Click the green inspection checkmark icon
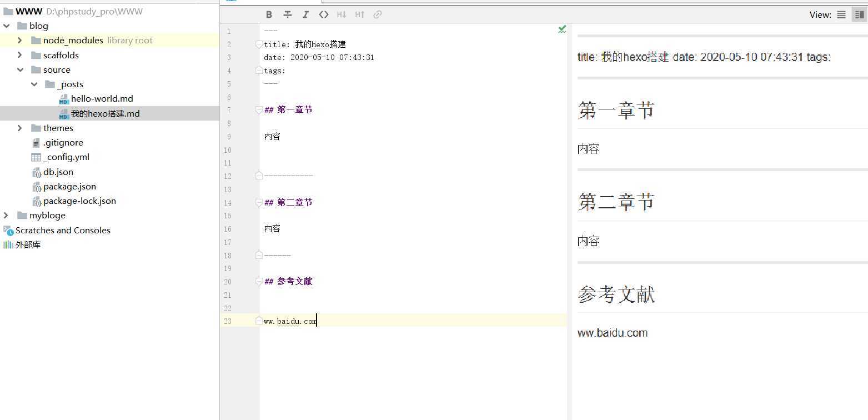Viewport: 868px width, 420px height. coord(562,29)
